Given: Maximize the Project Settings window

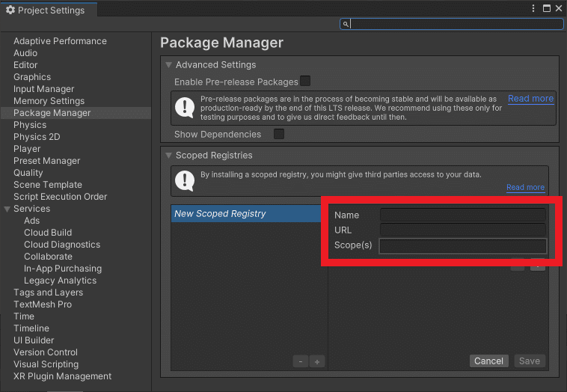Looking at the screenshot, I should point(547,8).
